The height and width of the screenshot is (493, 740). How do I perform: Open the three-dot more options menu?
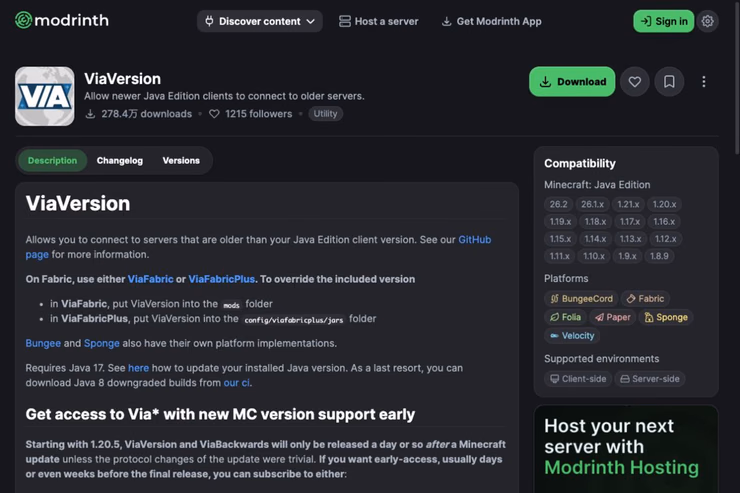(x=704, y=82)
